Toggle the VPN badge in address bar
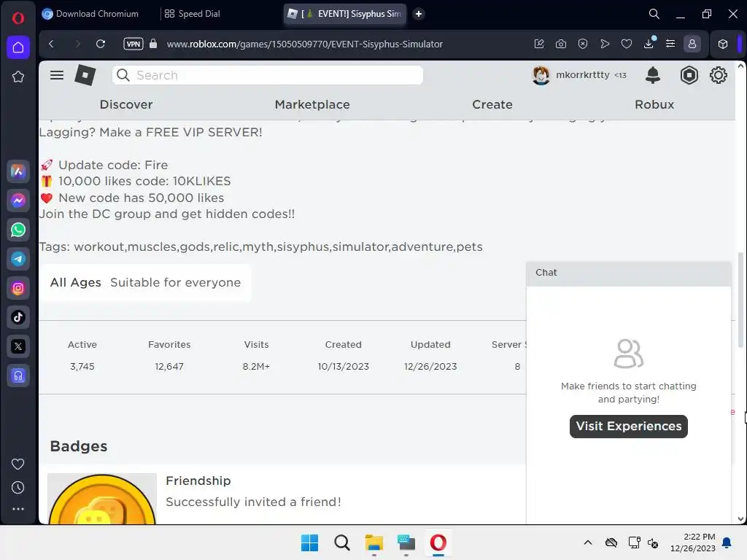 [133, 44]
